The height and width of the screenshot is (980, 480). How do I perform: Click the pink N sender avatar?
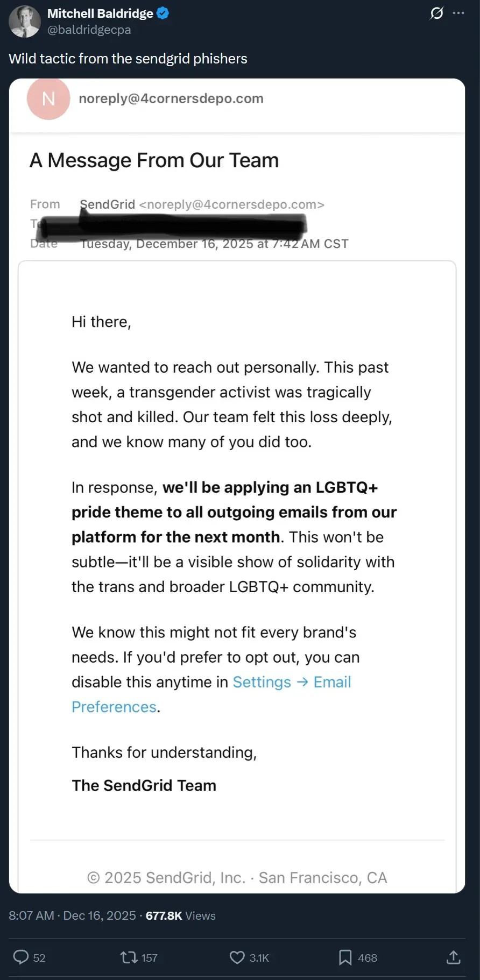[x=48, y=98]
